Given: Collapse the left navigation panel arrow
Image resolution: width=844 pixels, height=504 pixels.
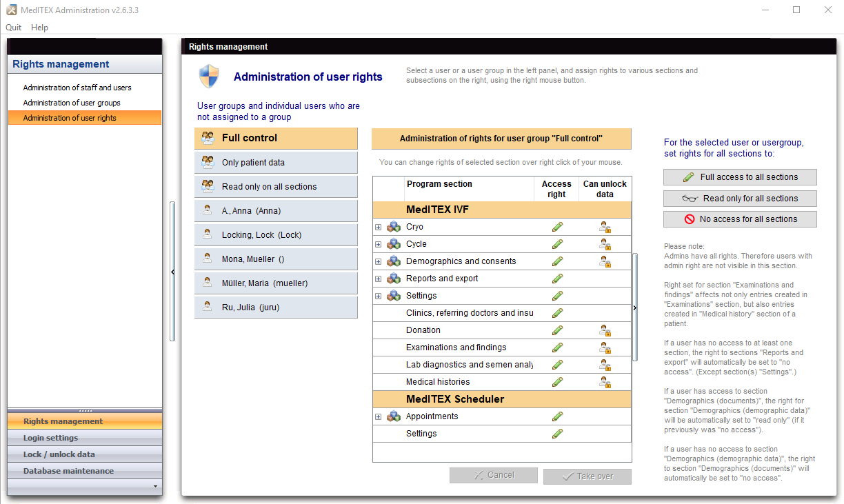Looking at the screenshot, I should tap(172, 272).
